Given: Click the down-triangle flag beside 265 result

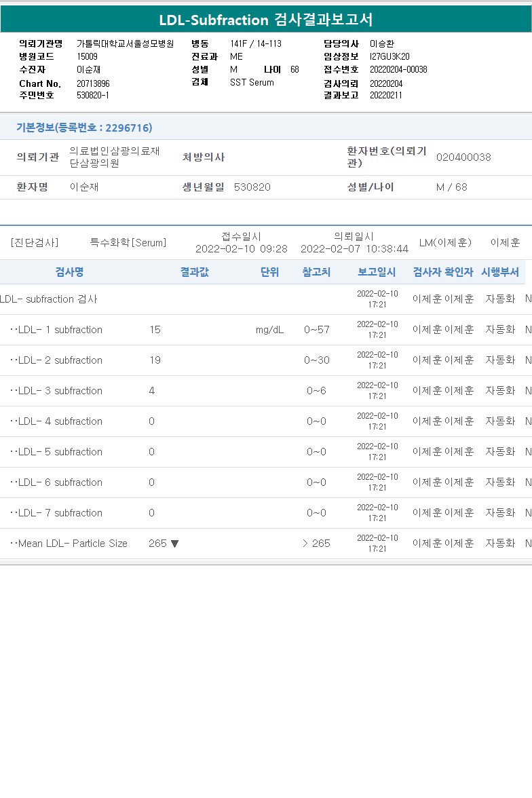Looking at the screenshot, I should coord(174,544).
